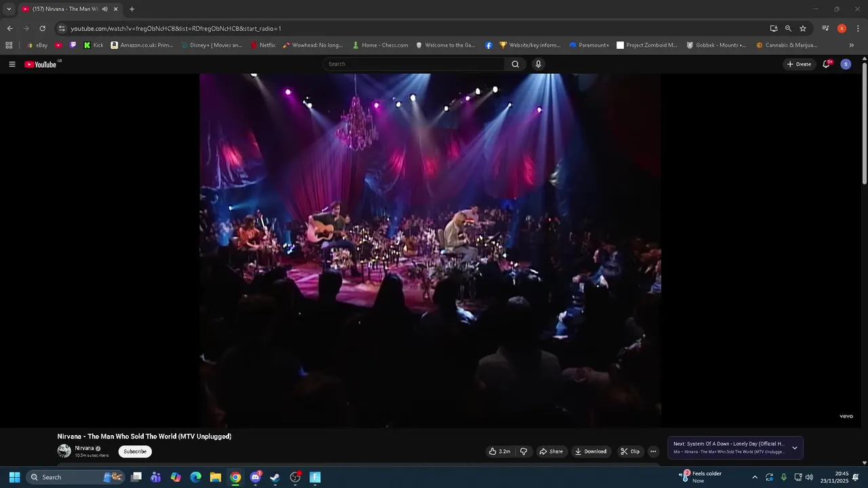The height and width of the screenshot is (488, 868).
Task: Subscribe to the Nirvana channel
Action: (135, 451)
